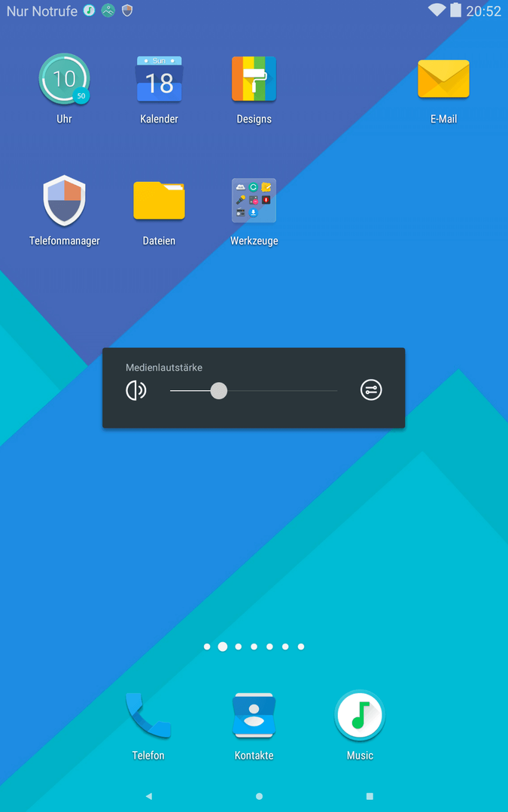Tap the shield notification icon in status bar

(x=127, y=11)
